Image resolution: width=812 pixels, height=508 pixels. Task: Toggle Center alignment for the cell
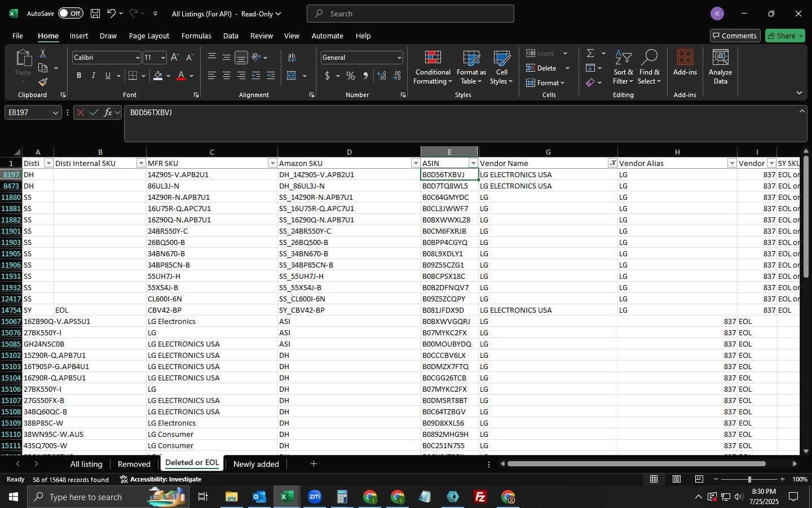pyautogui.click(x=227, y=76)
